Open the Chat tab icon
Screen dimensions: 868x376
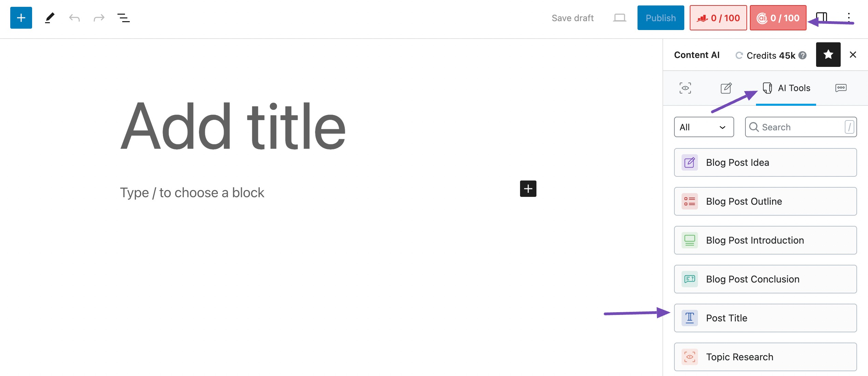click(x=841, y=88)
